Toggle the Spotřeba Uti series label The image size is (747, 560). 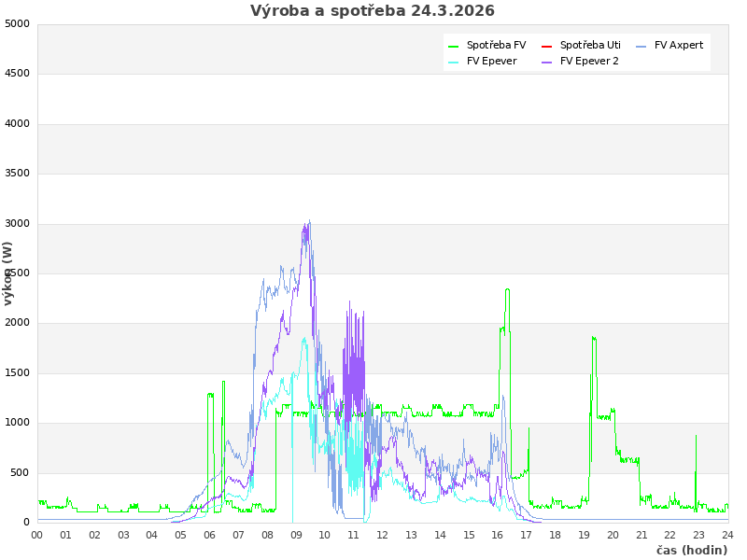pyautogui.click(x=590, y=45)
